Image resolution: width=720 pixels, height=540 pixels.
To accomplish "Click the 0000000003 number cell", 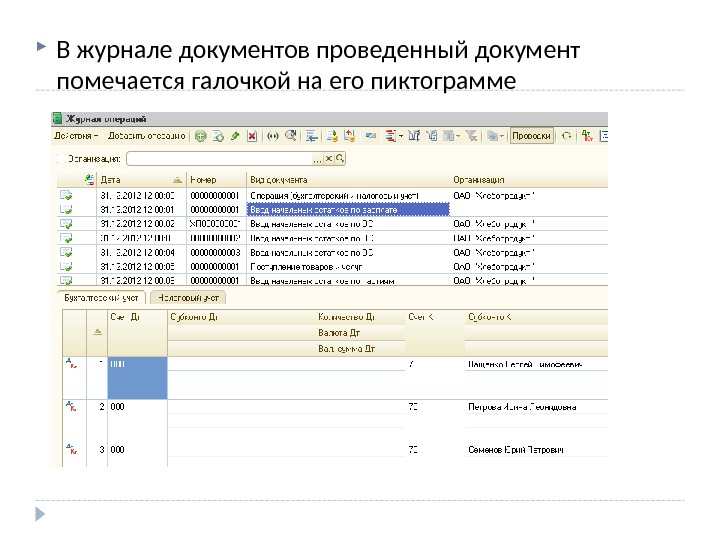I will [x=216, y=252].
